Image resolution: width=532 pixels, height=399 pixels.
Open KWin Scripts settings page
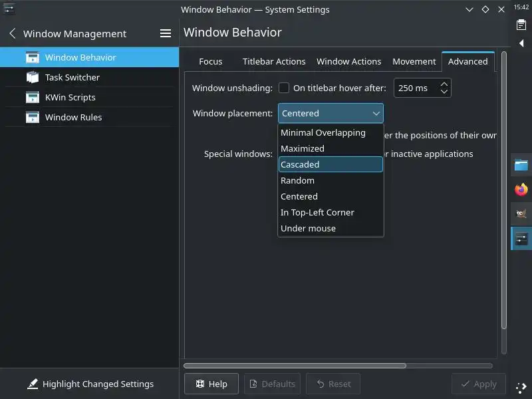[x=90, y=97]
